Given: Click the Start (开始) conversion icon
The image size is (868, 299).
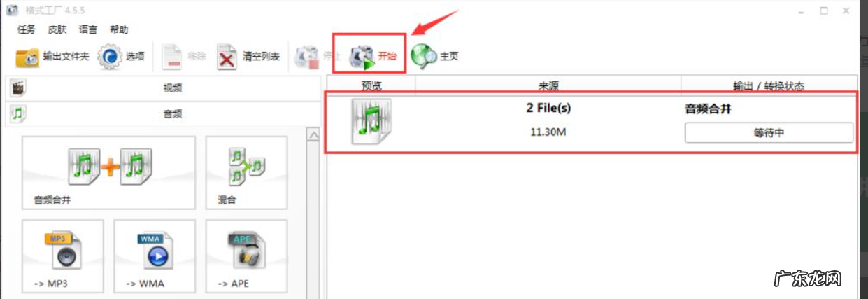Looking at the screenshot, I should click(363, 56).
